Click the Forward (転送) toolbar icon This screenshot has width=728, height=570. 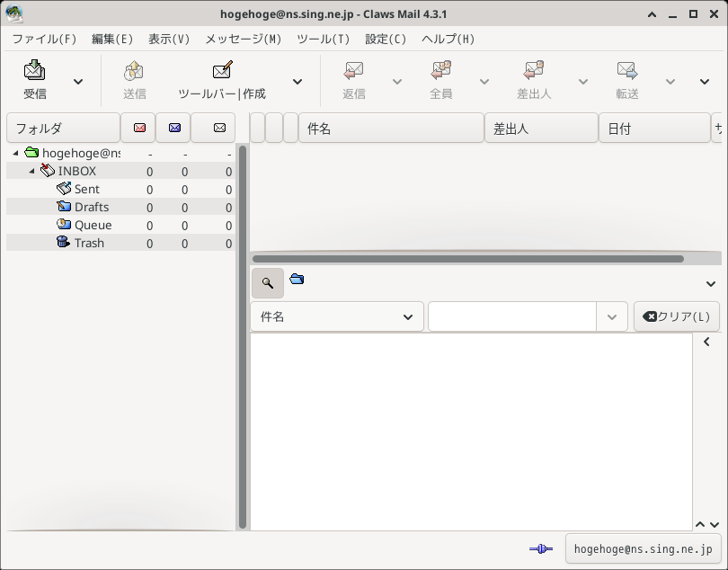point(626,71)
